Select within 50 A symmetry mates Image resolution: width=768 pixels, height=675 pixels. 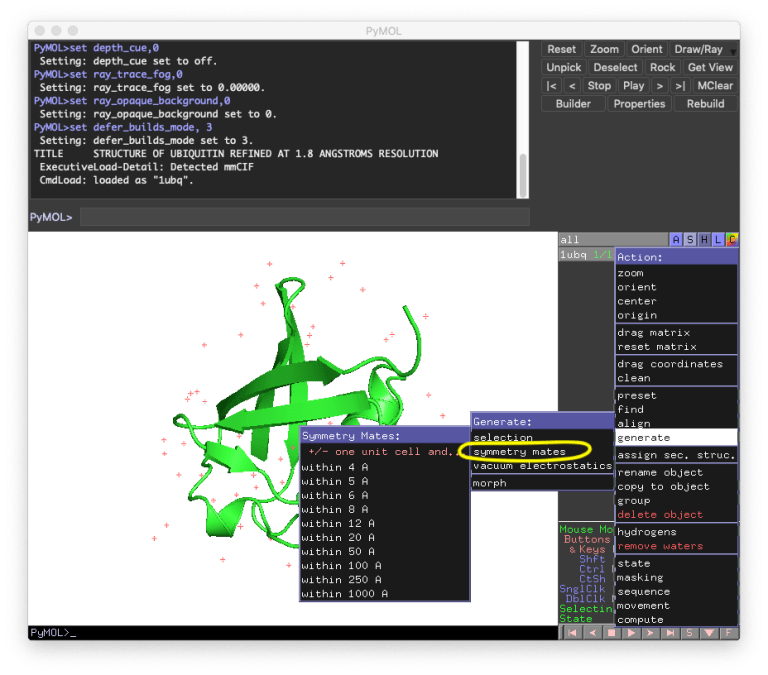click(x=384, y=552)
